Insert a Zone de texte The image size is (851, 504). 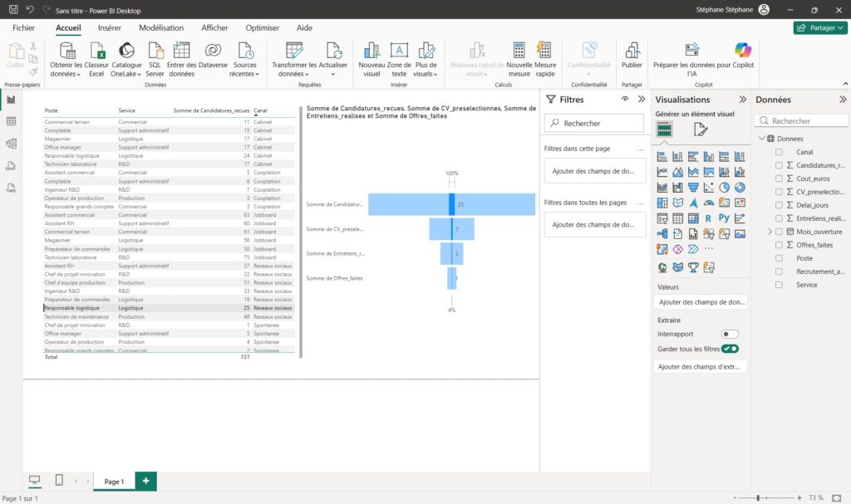(x=399, y=60)
